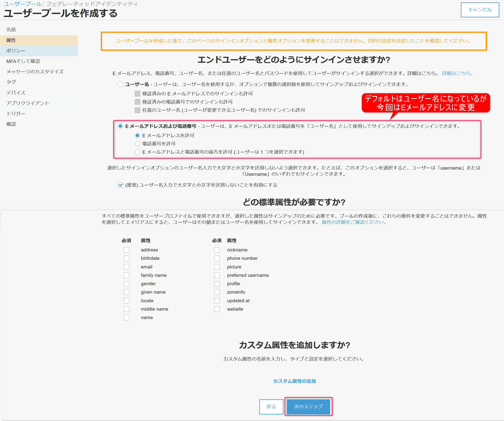Select the Eメールアドレスを許可 radio button
The width and height of the screenshot is (504, 421).
tap(137, 135)
